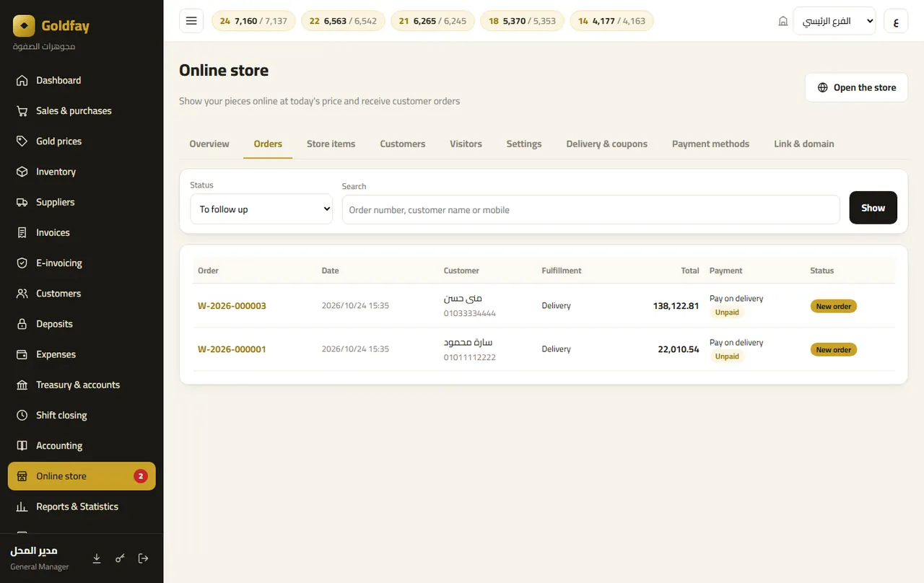This screenshot has width=924, height=583.
Task: Open the Link & domain tab
Action: (x=804, y=144)
